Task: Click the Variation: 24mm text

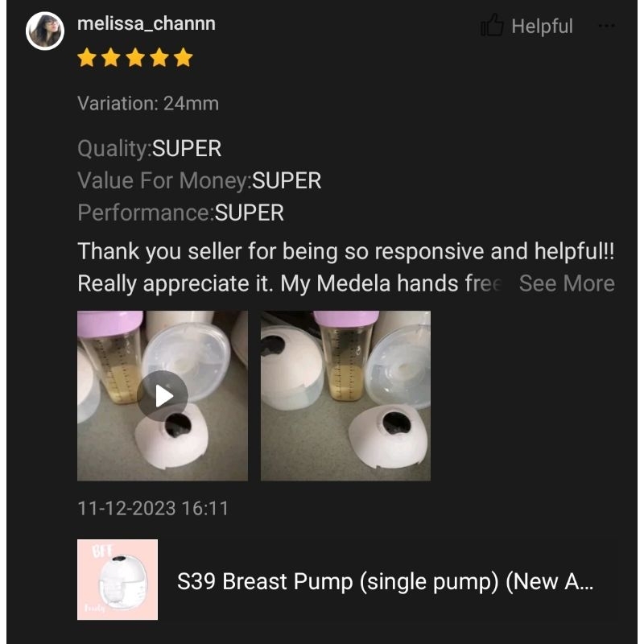Action: pos(148,104)
